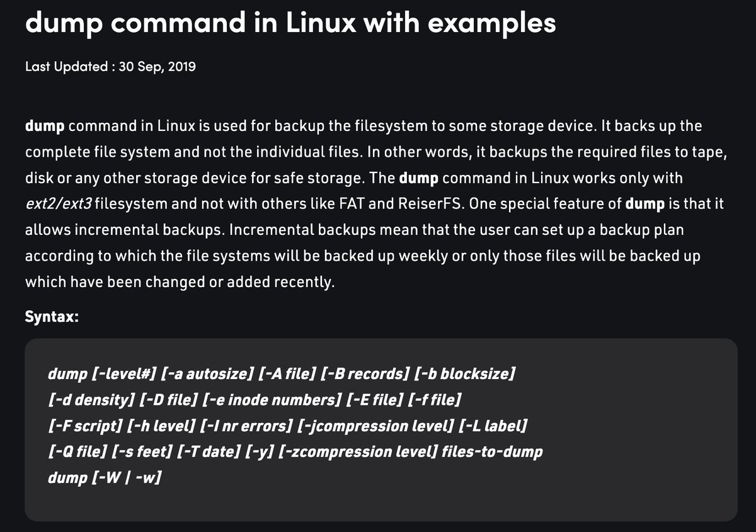Click '[-L label]' option in code
This screenshot has width=756, height=532.
[493, 427]
